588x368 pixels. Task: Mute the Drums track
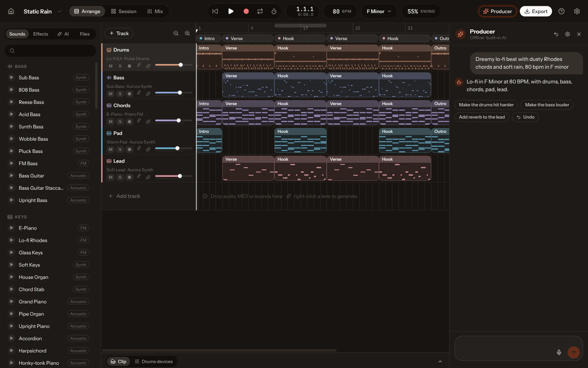(110, 66)
